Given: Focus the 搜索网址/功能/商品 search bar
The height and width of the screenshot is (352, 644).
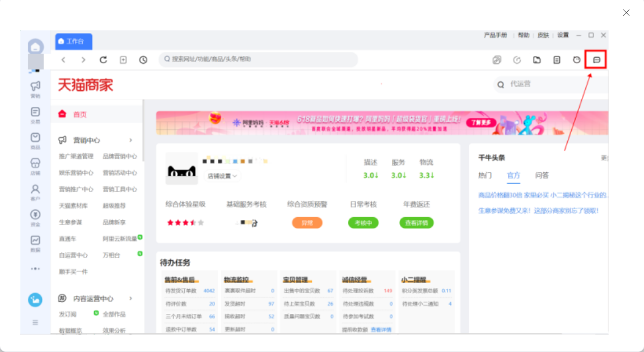Looking at the screenshot, I should click(258, 59).
